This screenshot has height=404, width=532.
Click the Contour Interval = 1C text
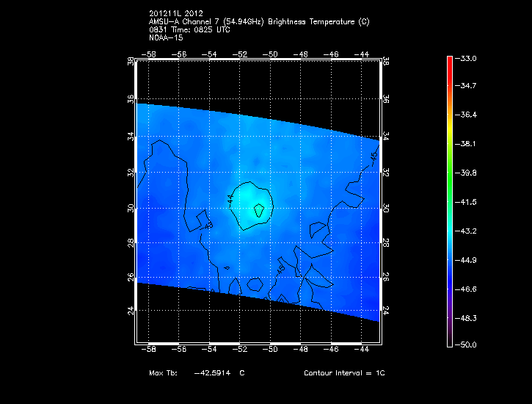pyautogui.click(x=344, y=373)
